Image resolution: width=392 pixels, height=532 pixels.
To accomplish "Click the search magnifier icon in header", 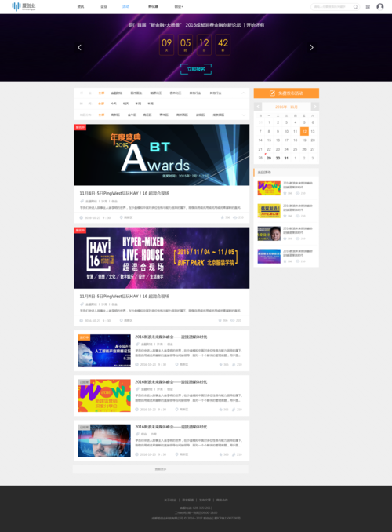I will [355, 7].
